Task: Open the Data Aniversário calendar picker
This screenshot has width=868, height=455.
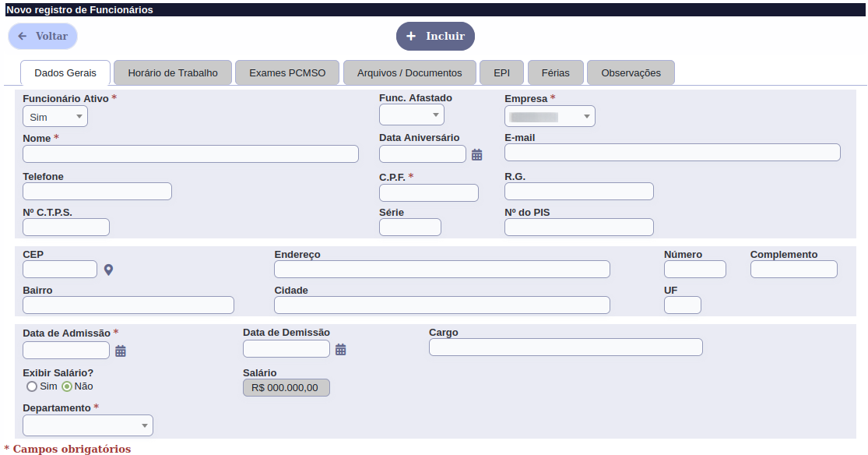Action: point(477,154)
